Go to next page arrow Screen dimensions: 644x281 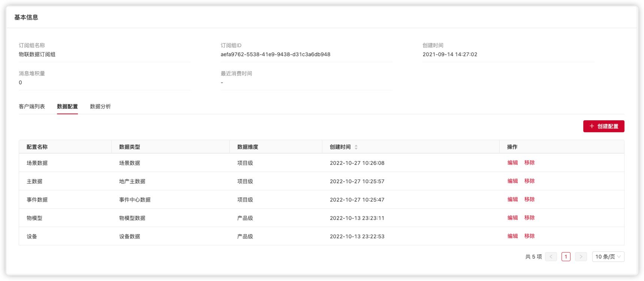point(581,257)
